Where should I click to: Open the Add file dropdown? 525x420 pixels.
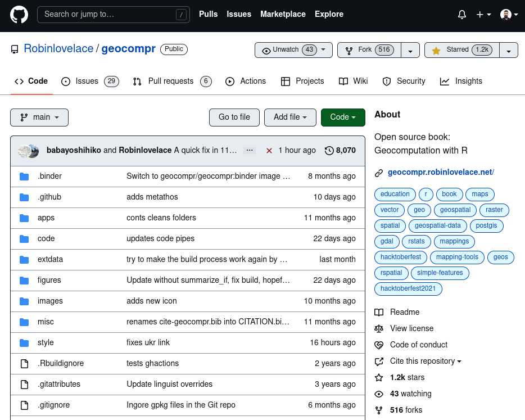click(x=290, y=118)
